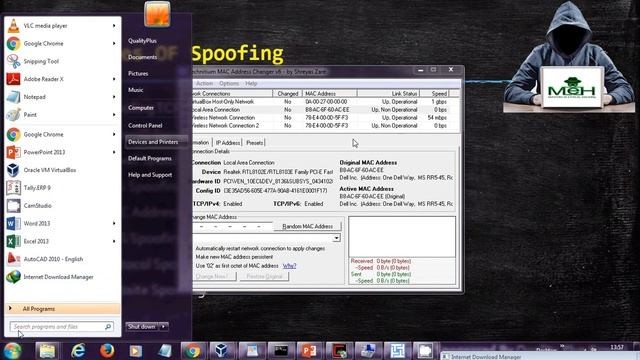640x360 pixels.
Task: Open Internet Download Manager in Start menu
Action: pyautogui.click(x=62, y=277)
